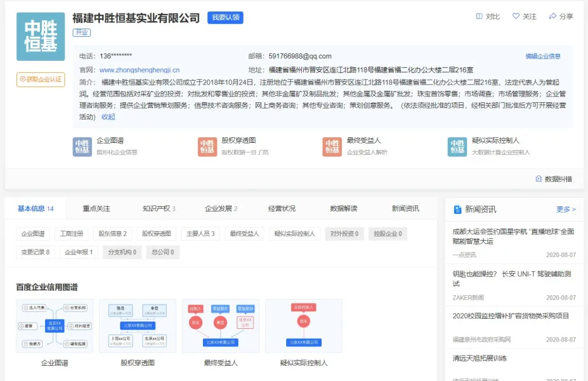Click the 分享 share icon
The image size is (588, 381).
552,17
